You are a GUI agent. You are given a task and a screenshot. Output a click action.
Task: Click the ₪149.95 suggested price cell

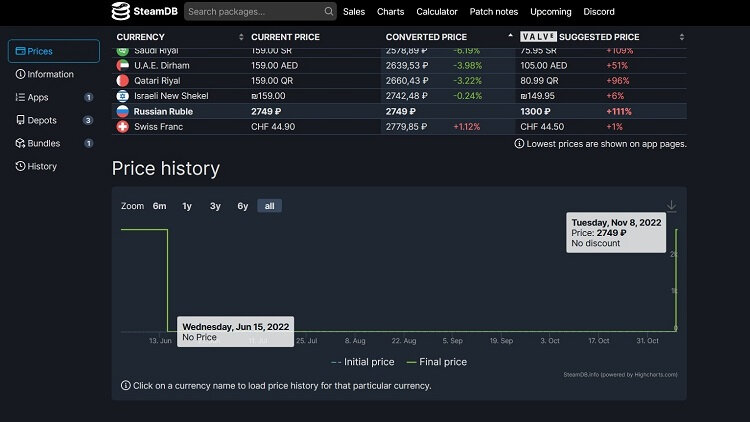(538, 96)
